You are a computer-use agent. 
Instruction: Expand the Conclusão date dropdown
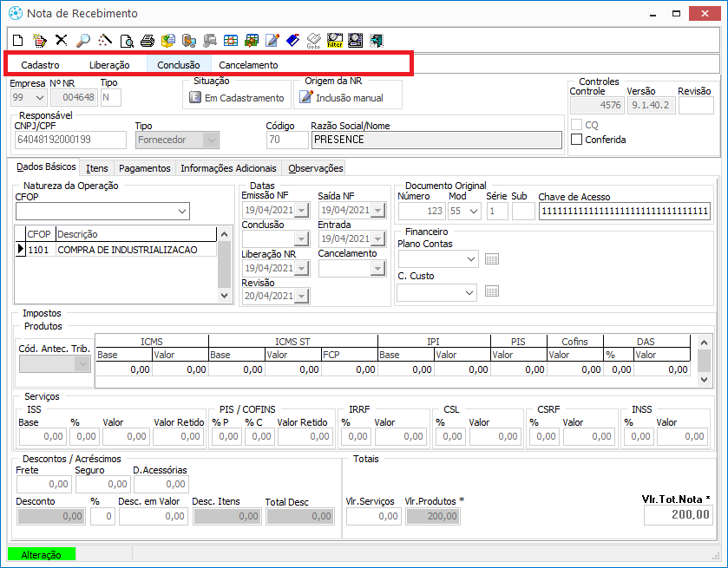301,238
